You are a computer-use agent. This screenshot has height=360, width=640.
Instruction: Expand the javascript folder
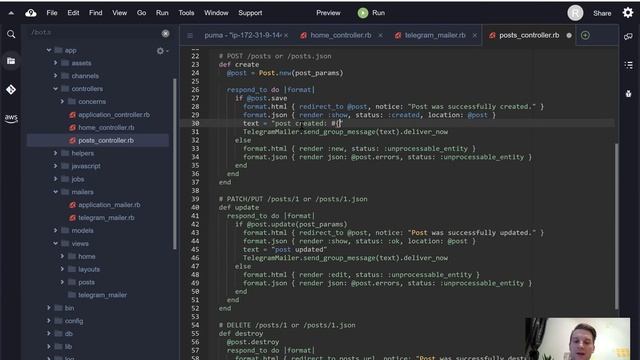[x=56, y=166]
